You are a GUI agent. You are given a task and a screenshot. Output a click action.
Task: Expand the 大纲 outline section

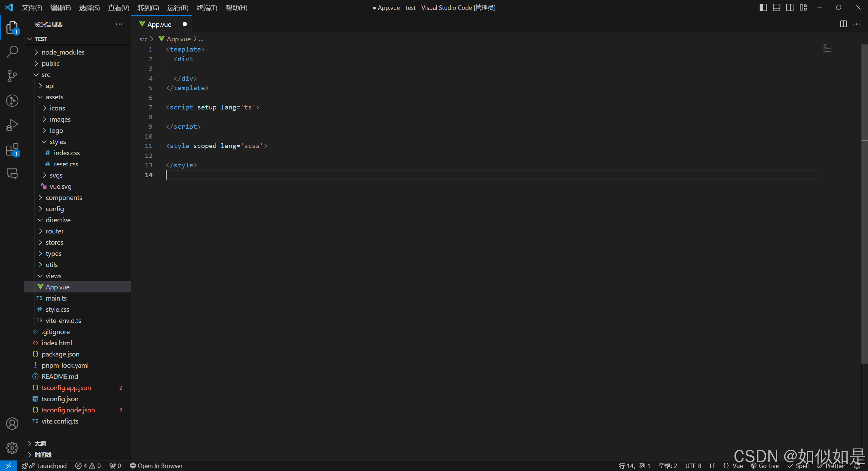pos(40,444)
